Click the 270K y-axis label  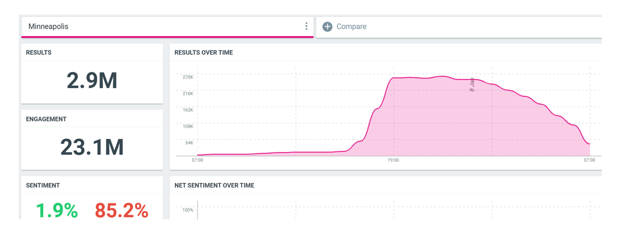tap(188, 77)
